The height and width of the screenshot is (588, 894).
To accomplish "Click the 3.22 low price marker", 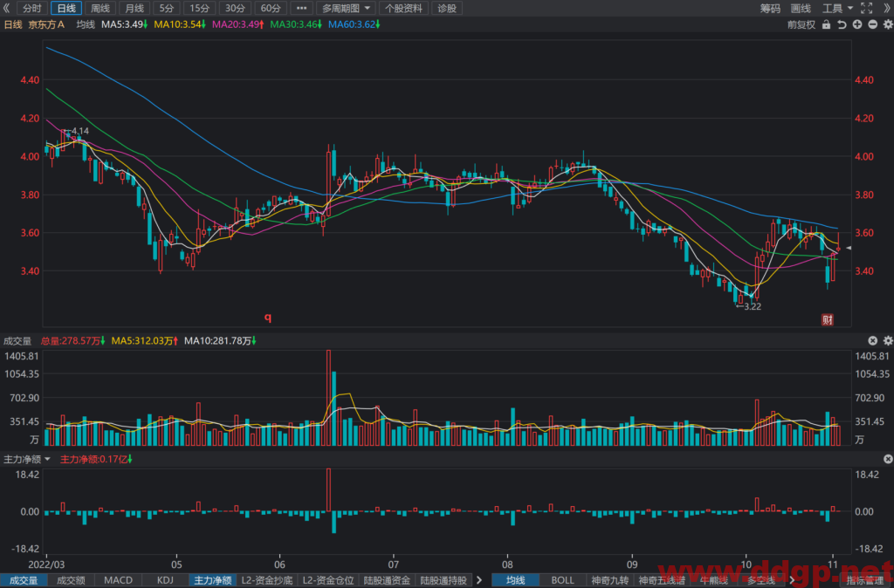I will [748, 306].
